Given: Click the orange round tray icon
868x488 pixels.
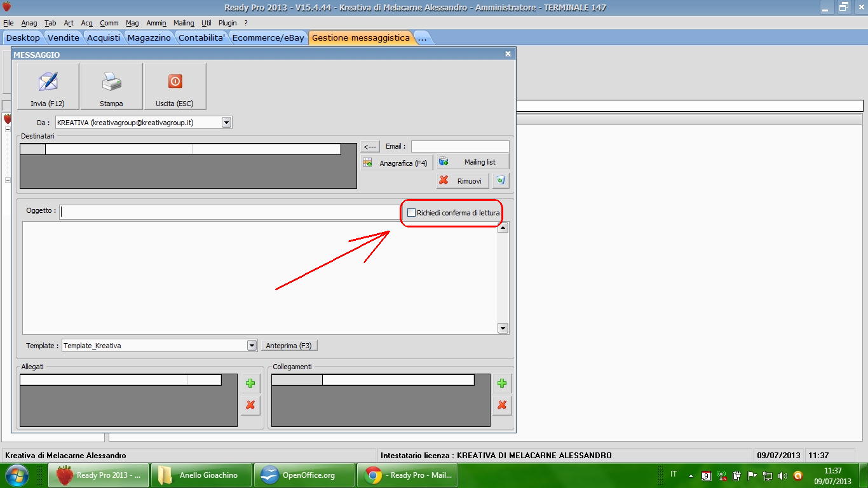Looking at the screenshot, I should (x=798, y=475).
